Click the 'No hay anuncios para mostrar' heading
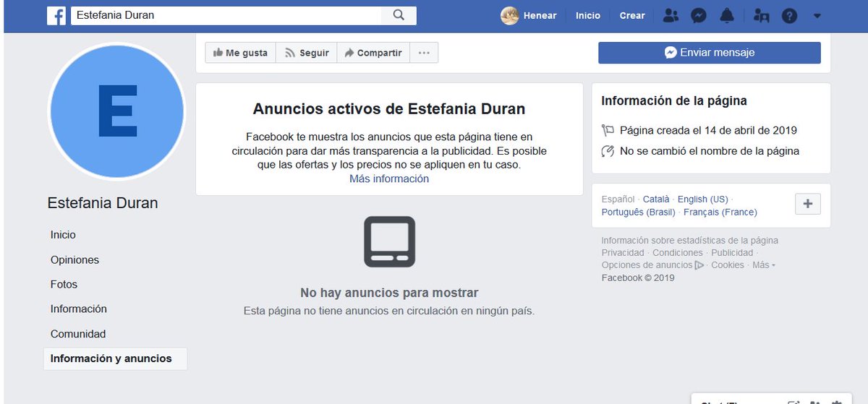Viewport: 868px width, 404px height. [x=389, y=293]
